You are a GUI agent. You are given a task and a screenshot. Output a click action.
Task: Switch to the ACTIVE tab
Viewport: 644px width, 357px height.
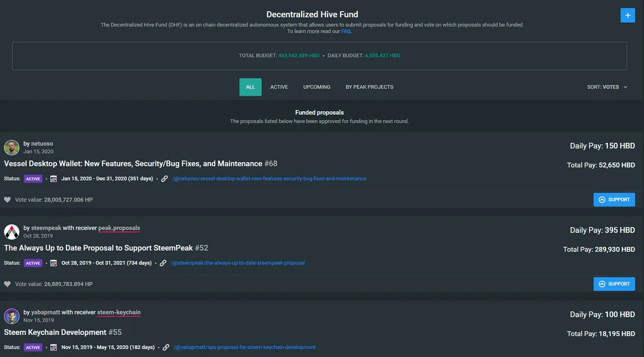[279, 87]
